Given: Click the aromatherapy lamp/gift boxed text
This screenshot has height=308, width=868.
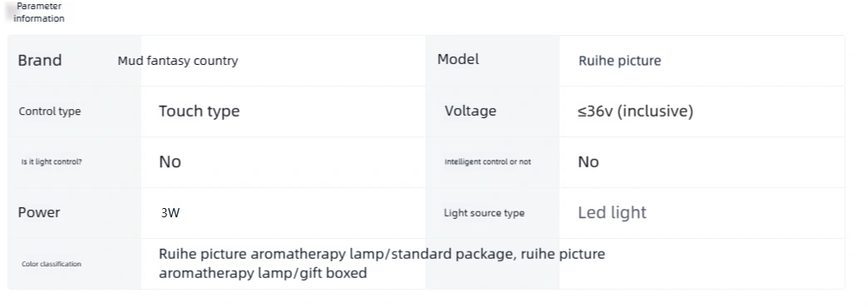Looking at the screenshot, I should pyautogui.click(x=263, y=273).
